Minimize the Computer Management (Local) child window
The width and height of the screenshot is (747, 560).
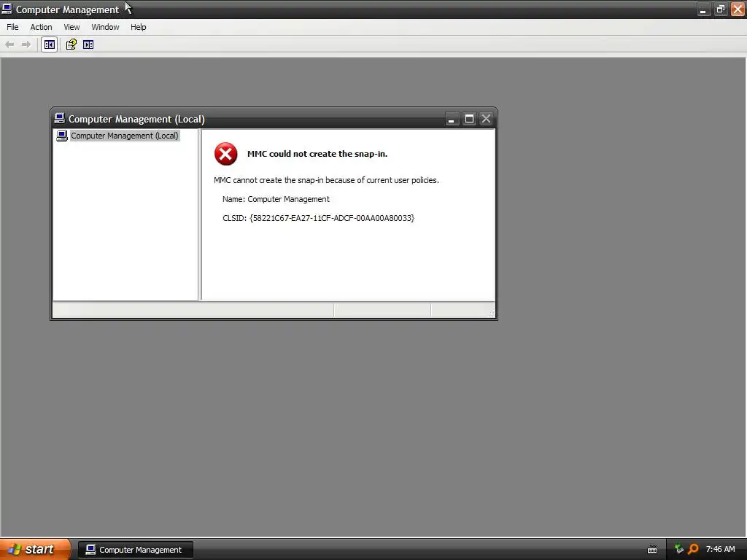[451, 119]
